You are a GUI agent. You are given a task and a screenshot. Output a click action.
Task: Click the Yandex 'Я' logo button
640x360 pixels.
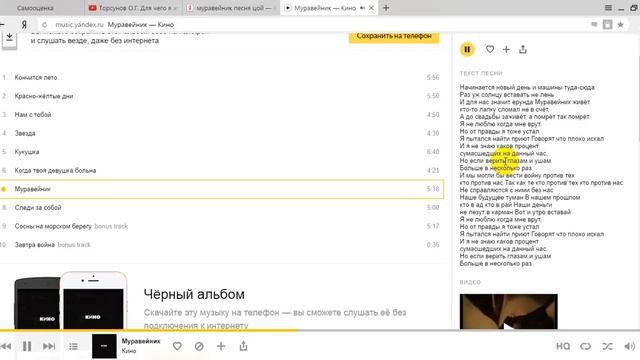[x=24, y=24]
